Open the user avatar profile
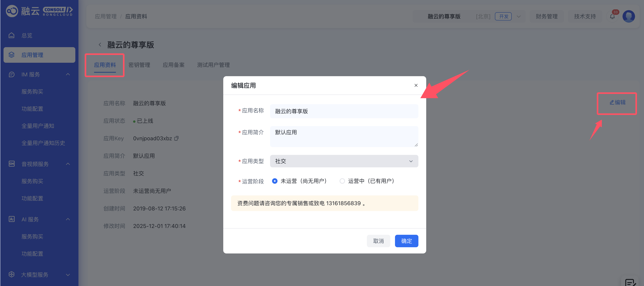Screen dimensions: 644x286 tap(629, 17)
